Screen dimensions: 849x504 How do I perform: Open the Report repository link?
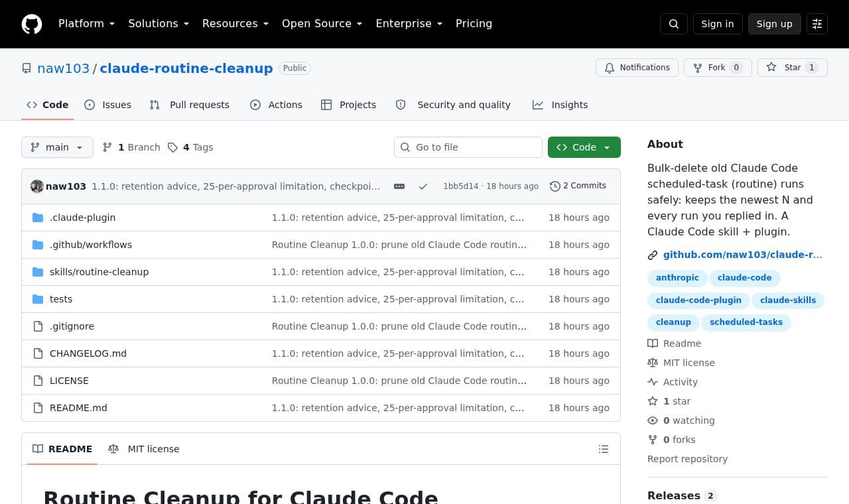687,459
